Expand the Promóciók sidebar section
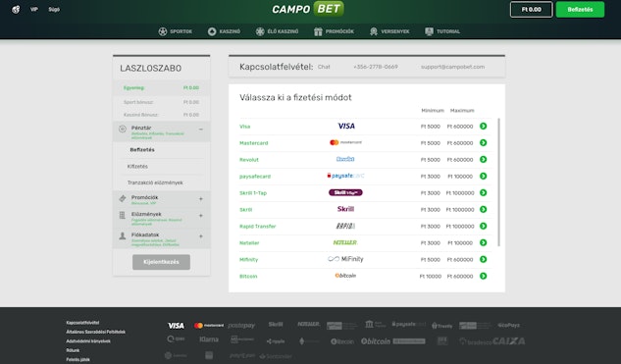This screenshot has width=621, height=364. tap(201, 199)
